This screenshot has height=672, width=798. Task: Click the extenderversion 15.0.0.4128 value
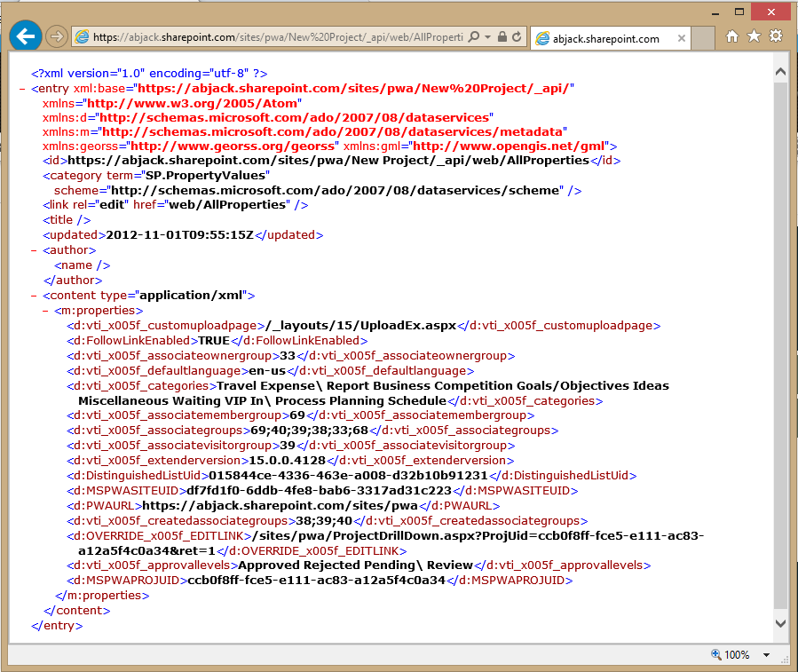point(287,461)
